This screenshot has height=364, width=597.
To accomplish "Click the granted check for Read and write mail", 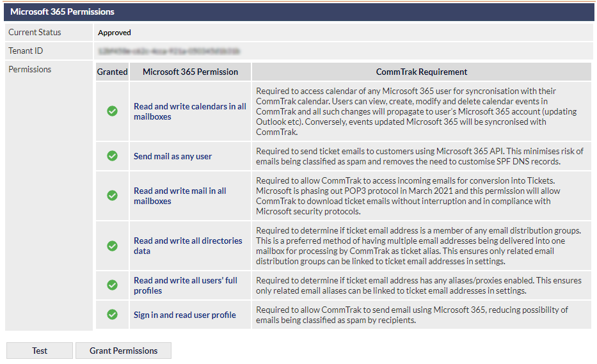I will click(x=113, y=195).
